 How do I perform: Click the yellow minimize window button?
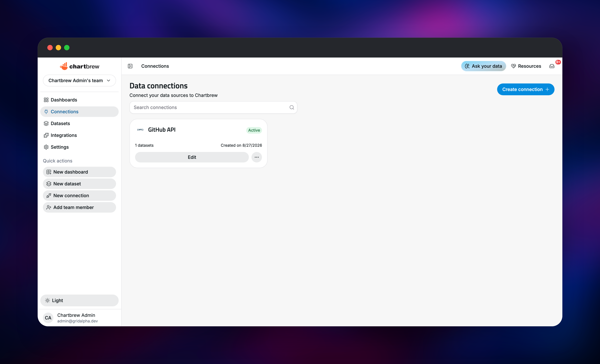click(x=58, y=48)
